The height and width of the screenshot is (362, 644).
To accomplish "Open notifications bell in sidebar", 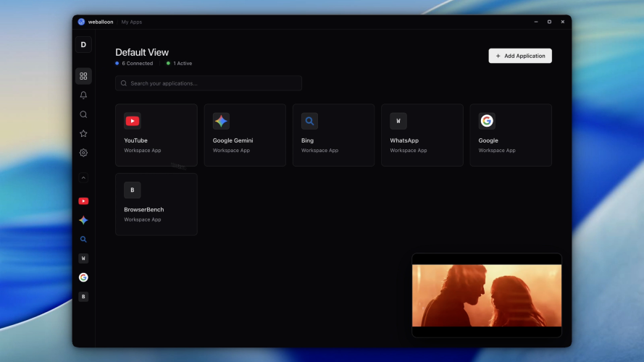I will coord(83,96).
